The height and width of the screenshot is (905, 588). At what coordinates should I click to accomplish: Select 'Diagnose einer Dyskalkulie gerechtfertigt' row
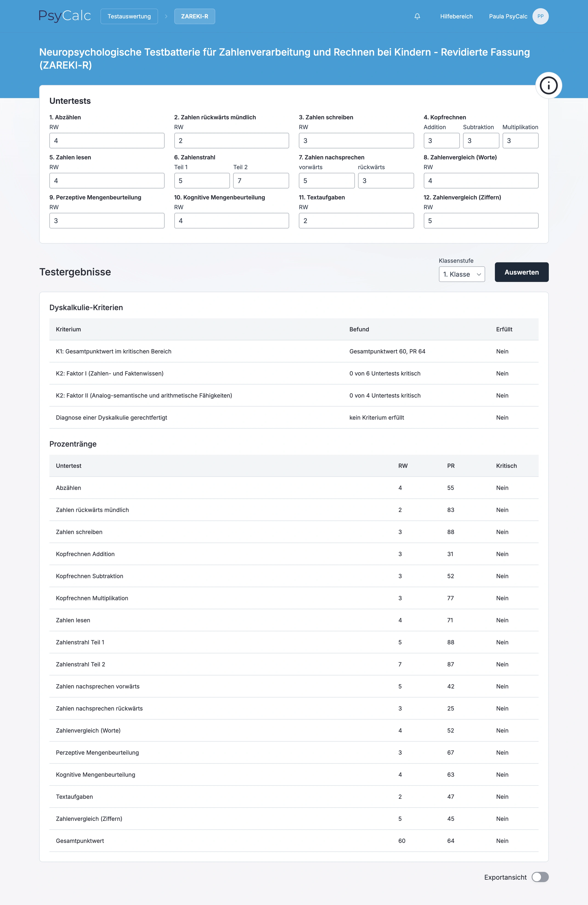coord(294,418)
